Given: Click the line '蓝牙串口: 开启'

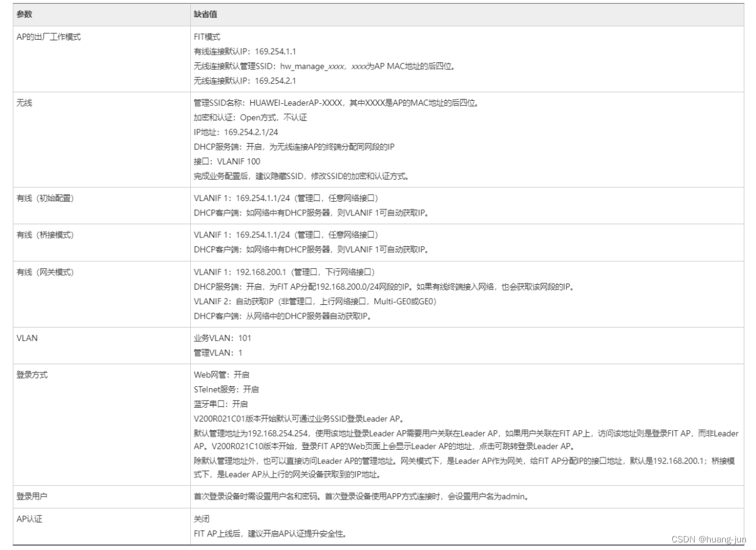Looking at the screenshot, I should tap(220, 404).
